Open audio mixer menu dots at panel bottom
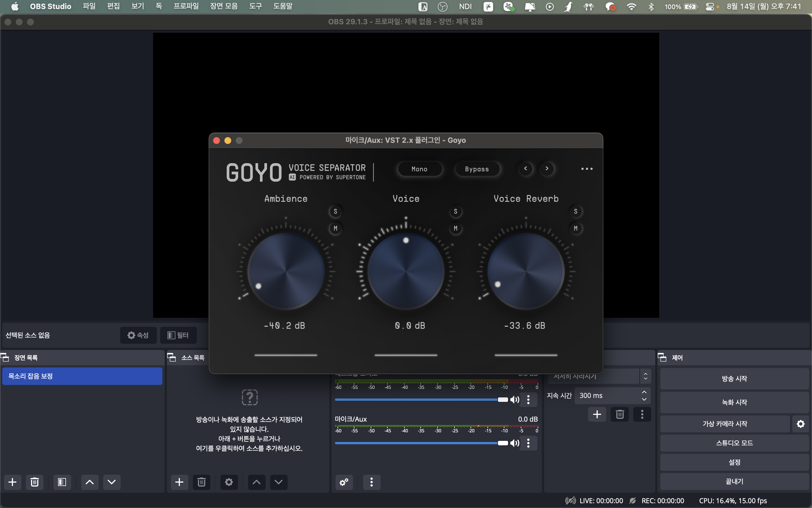 click(371, 482)
